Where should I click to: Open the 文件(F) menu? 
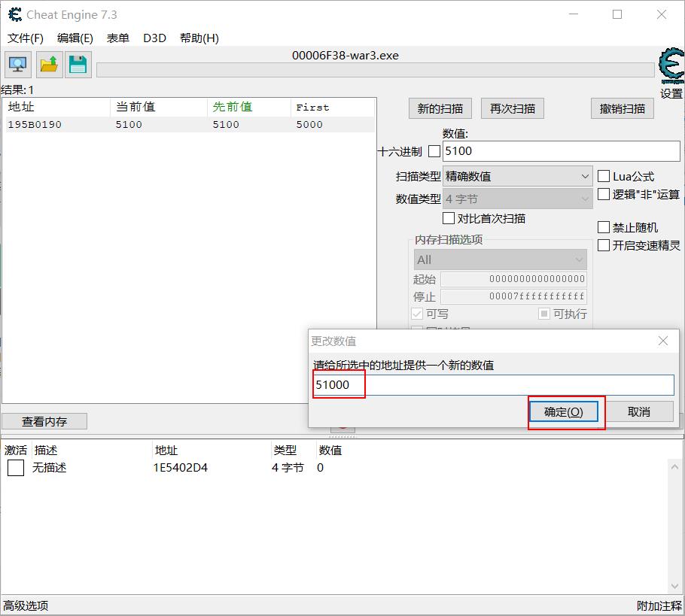(x=26, y=38)
